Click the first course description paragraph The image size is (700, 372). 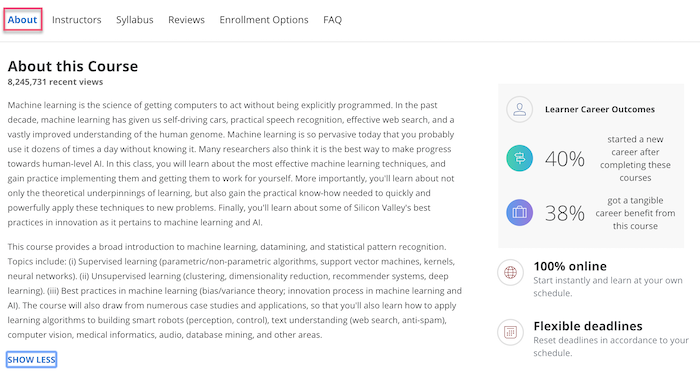[231, 164]
